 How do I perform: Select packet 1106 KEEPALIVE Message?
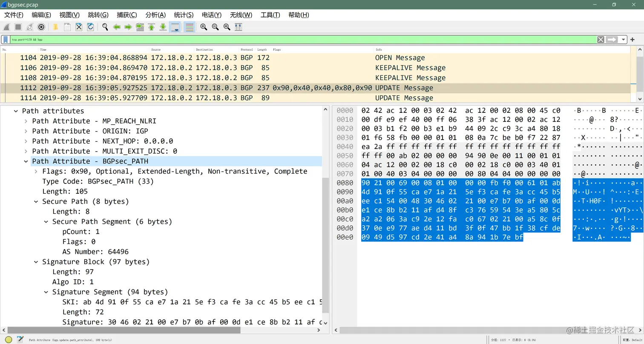(315, 68)
